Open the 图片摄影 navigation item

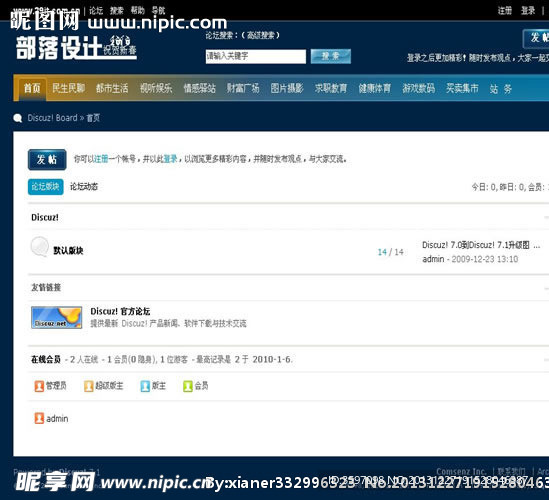coord(287,88)
